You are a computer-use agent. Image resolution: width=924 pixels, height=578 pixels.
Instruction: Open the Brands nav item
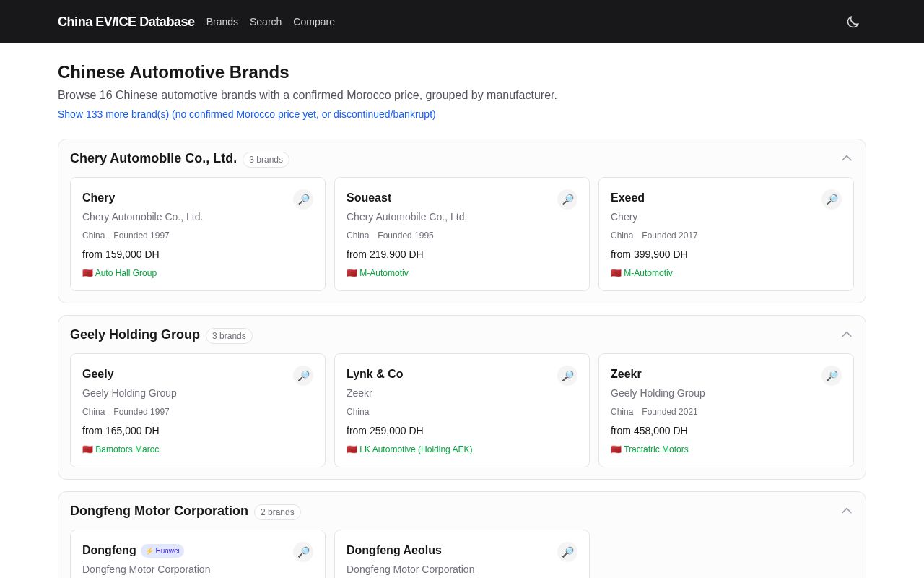click(222, 22)
